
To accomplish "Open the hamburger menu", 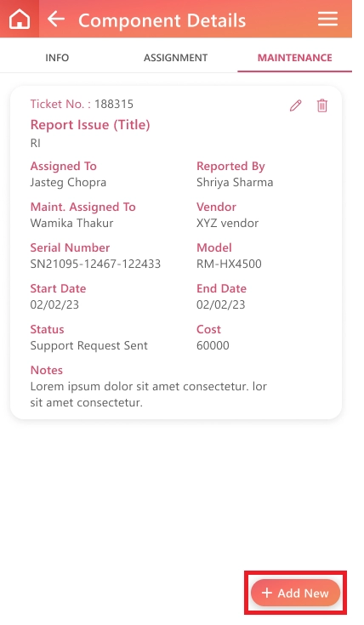I will coord(327,19).
